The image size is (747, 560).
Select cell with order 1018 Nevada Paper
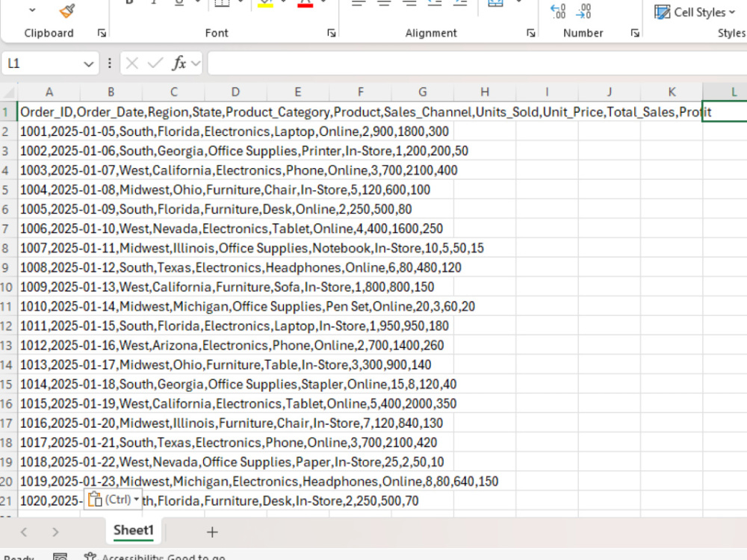[x=49, y=462]
